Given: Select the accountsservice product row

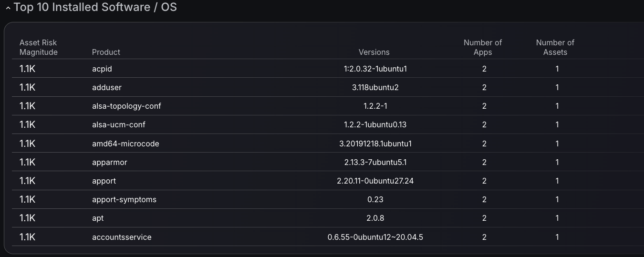Looking at the screenshot, I should click(327, 237).
